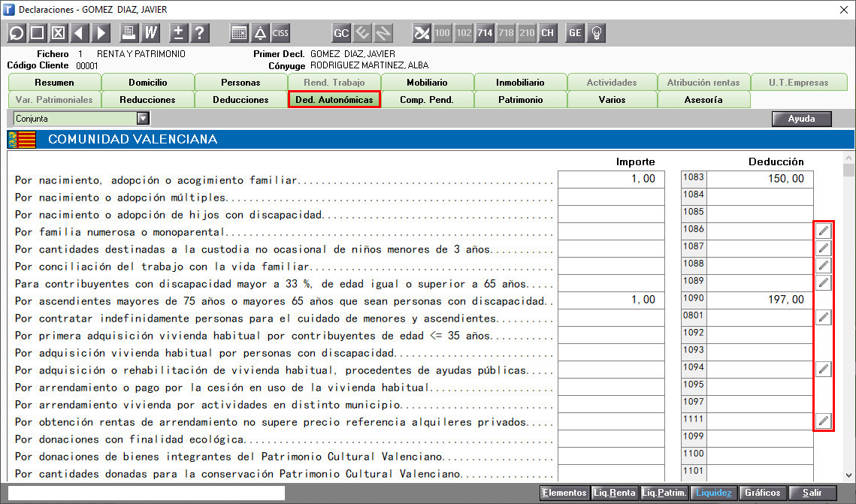Image resolution: width=856 pixels, height=504 pixels.
Task: Open the Patrimonio tab
Action: 520,100
